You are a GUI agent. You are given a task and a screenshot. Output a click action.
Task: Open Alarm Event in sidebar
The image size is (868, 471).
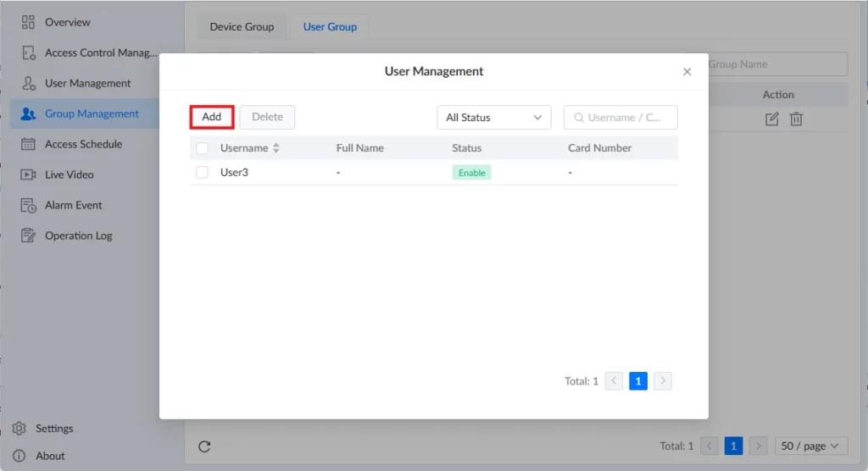tap(73, 205)
